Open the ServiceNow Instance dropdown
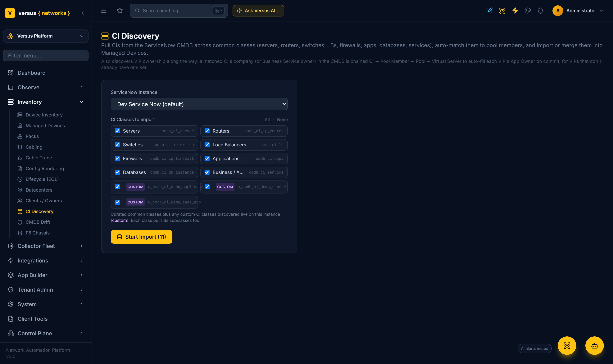Viewport: 613px width, 364px height. click(x=199, y=104)
